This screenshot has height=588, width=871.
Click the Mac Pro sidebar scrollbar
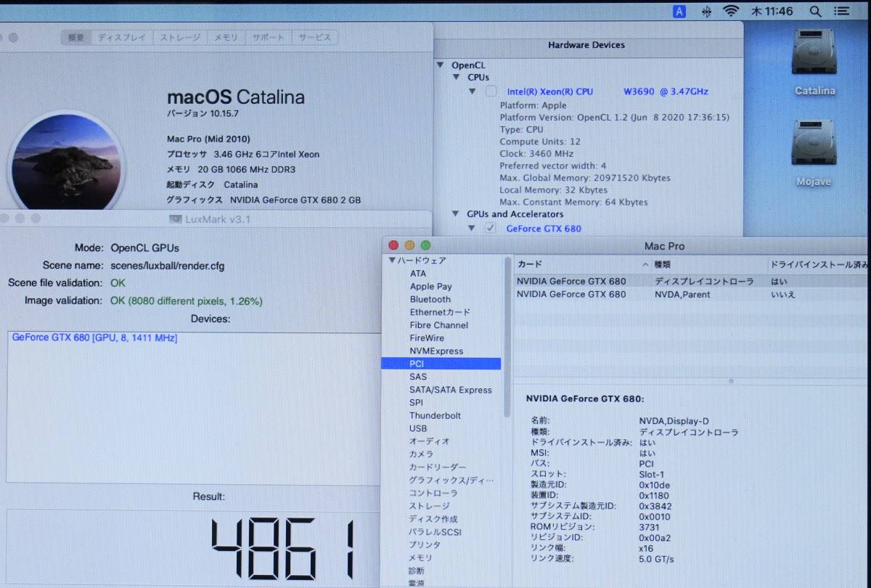(507, 336)
